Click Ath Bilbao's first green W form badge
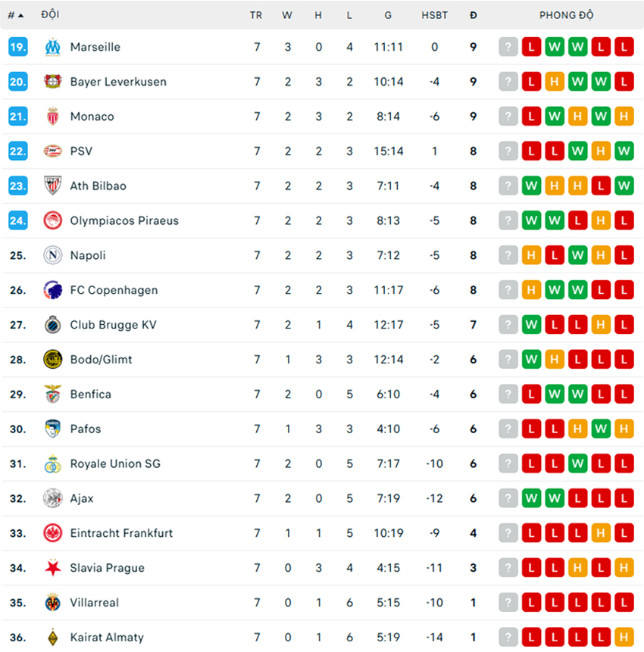Viewport: 644px width, 652px height. (x=532, y=186)
